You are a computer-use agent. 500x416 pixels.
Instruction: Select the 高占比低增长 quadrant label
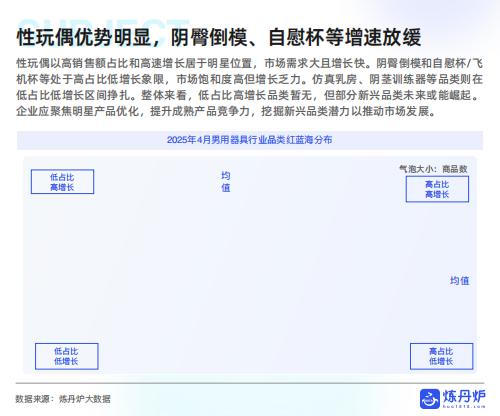[441, 356]
